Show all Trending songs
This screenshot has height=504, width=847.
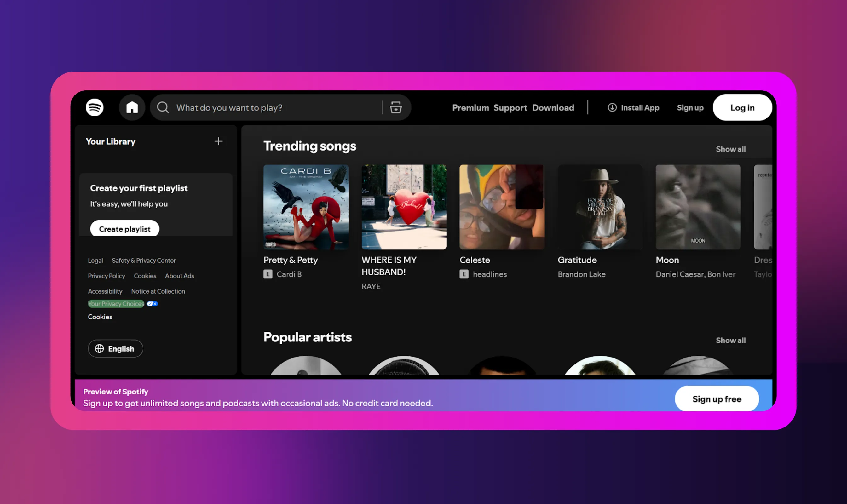[730, 149]
